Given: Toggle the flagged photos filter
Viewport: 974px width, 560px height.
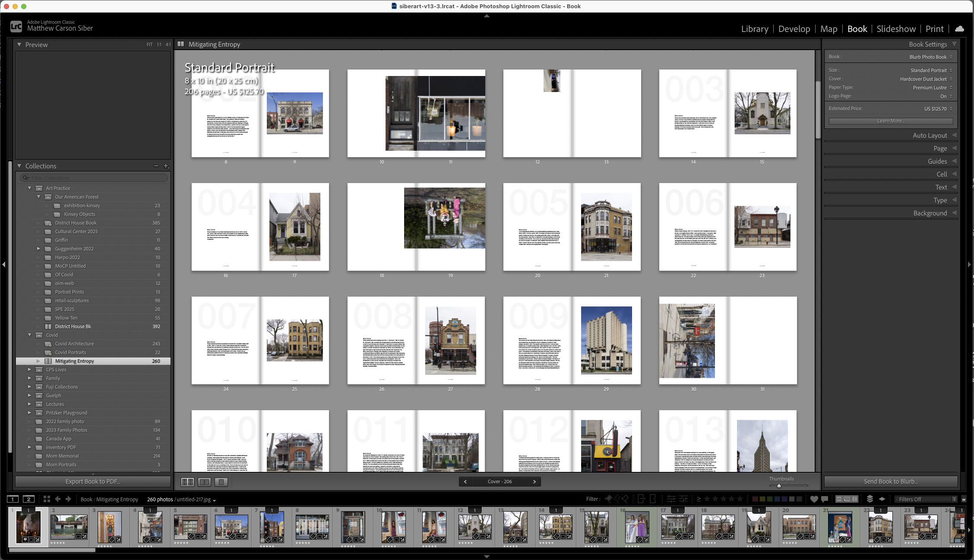Looking at the screenshot, I should [x=608, y=499].
